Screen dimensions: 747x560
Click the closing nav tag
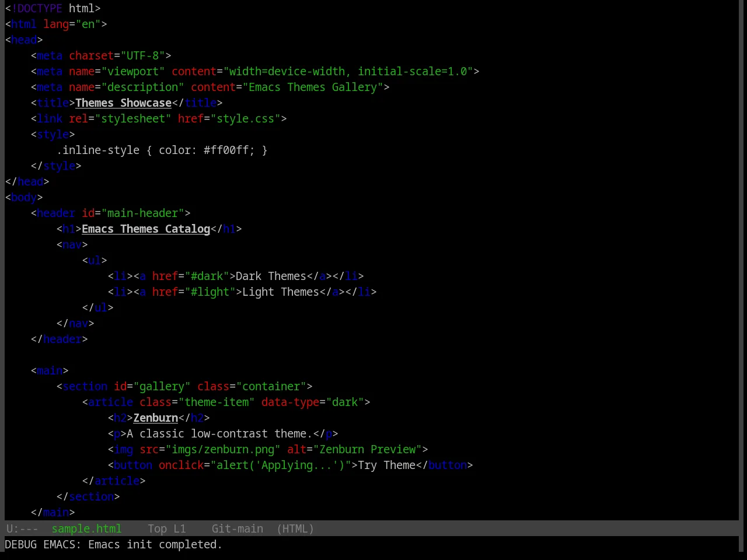point(75,323)
